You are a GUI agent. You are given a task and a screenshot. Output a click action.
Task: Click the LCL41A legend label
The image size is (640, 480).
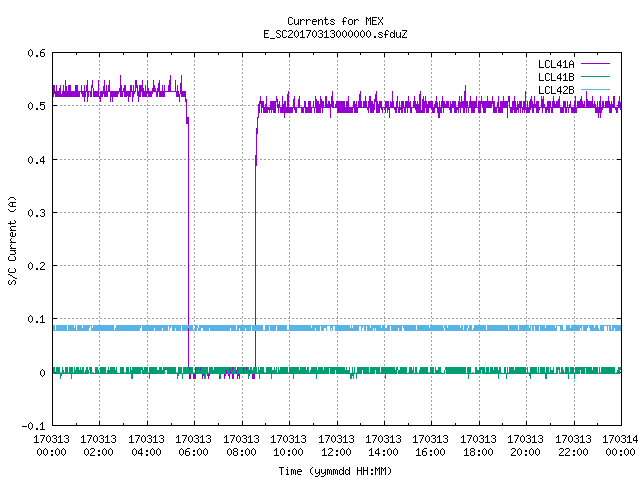(x=556, y=64)
